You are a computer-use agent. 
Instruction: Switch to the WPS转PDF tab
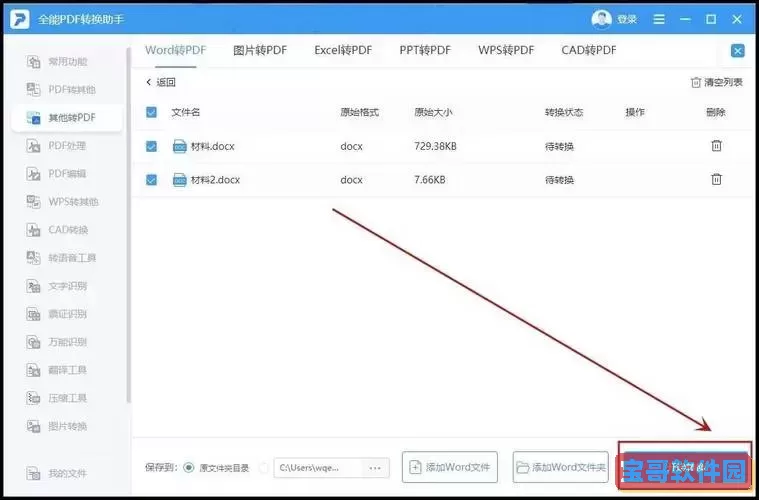pos(506,50)
